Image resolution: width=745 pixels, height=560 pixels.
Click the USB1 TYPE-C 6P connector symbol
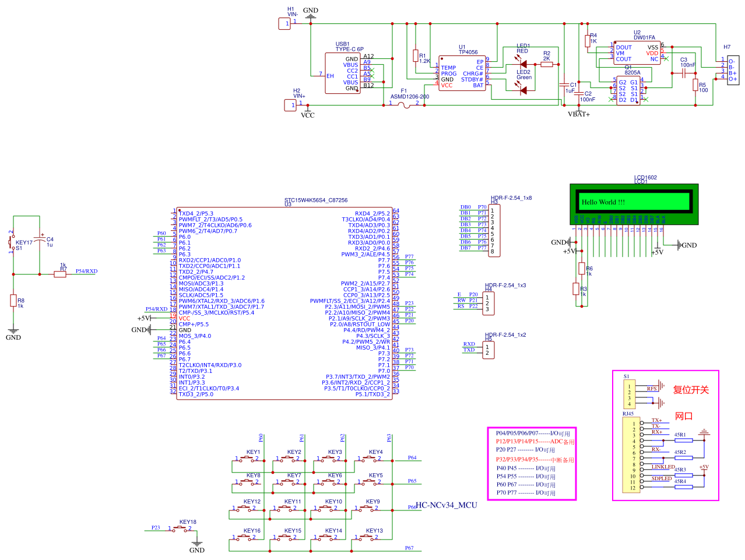[342, 73]
